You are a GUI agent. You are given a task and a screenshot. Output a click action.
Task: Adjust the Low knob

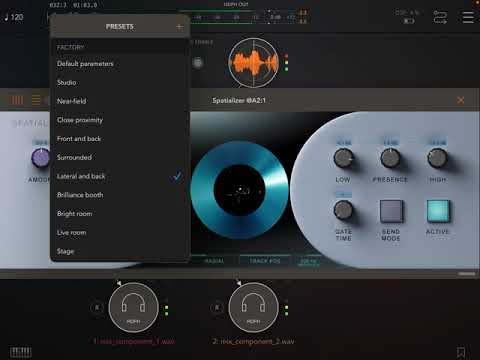click(343, 158)
